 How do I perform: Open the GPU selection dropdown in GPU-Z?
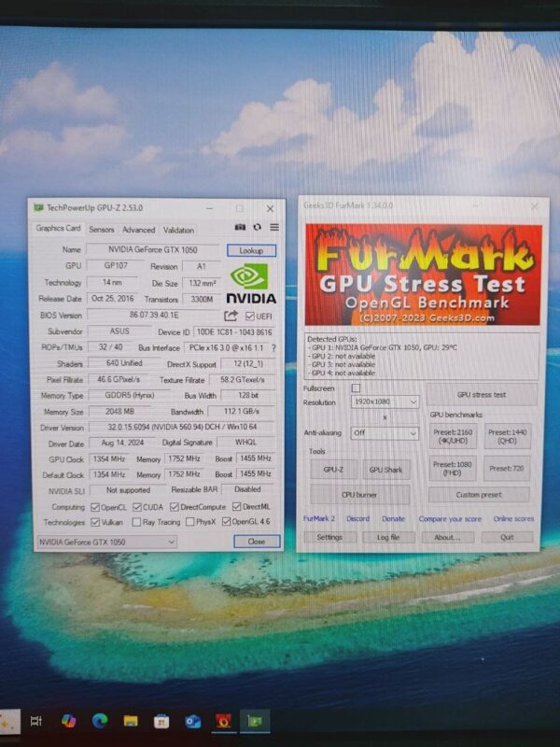pyautogui.click(x=129, y=542)
